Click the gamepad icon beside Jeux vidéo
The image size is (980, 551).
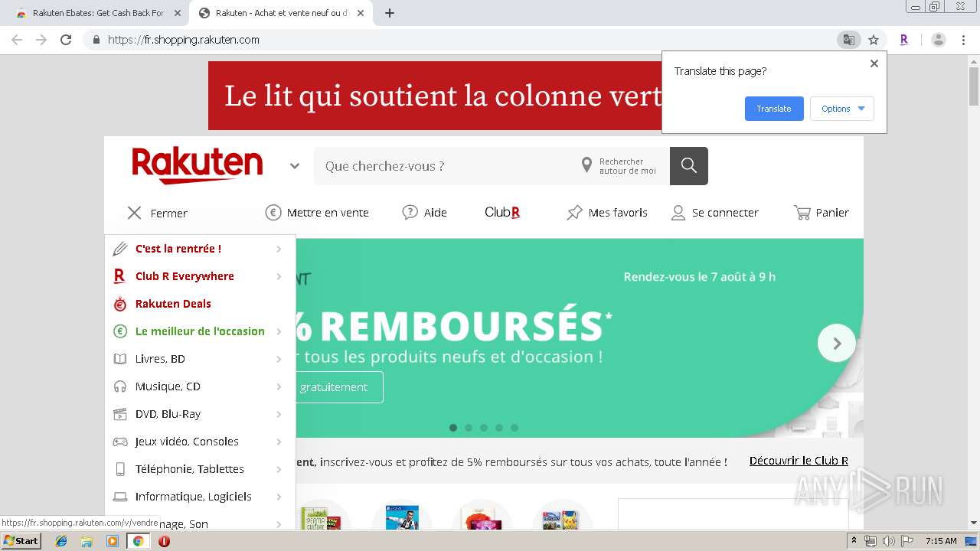coord(119,442)
